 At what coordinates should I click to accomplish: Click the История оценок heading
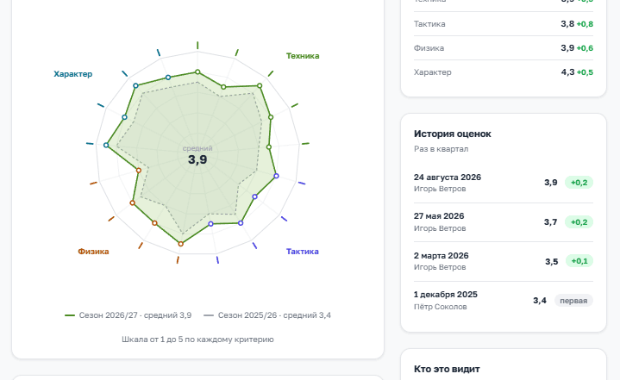[x=452, y=134]
